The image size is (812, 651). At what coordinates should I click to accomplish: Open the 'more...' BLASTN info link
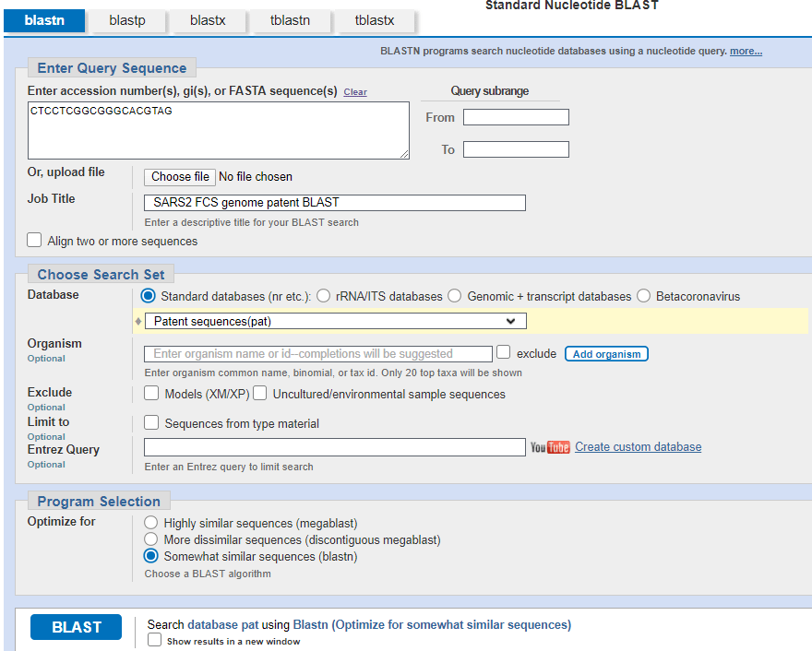coord(746,51)
